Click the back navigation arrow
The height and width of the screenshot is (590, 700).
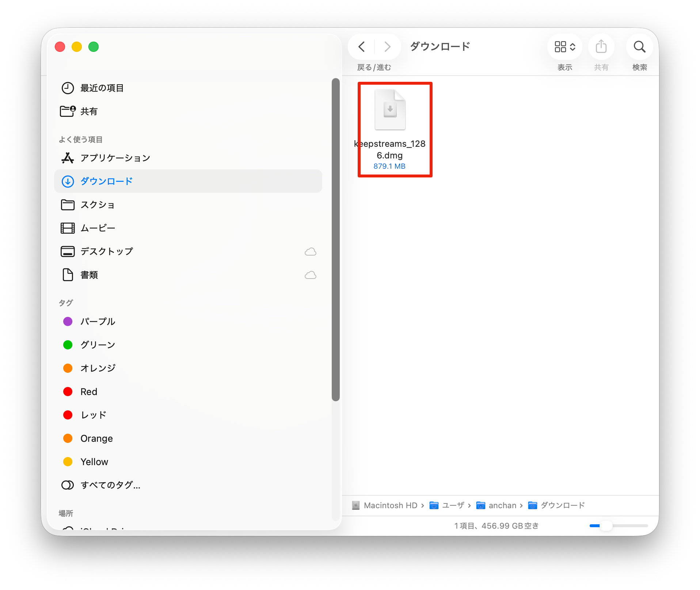(x=362, y=47)
